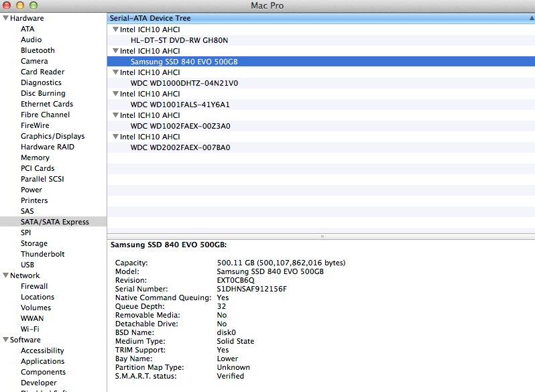Select WWAN in the sidebar

[x=32, y=318]
